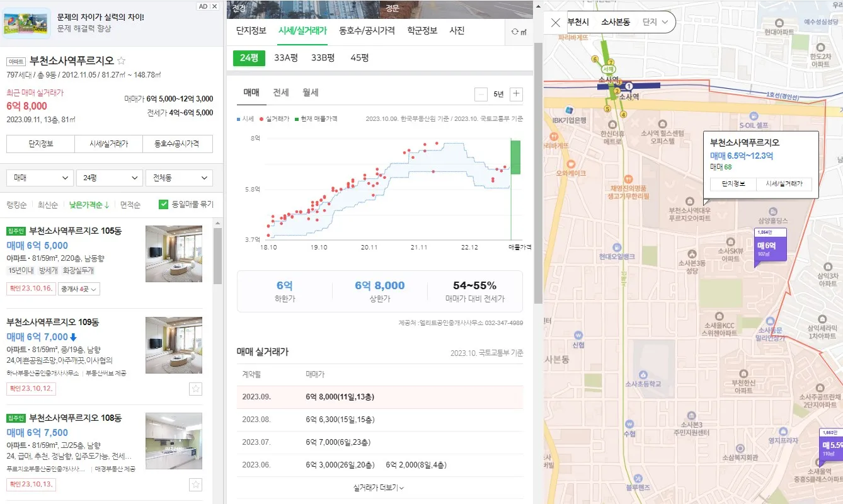This screenshot has width=843, height=504.
Task: Click the 동호수/공시가격 button in left panel
Action: coord(178,144)
